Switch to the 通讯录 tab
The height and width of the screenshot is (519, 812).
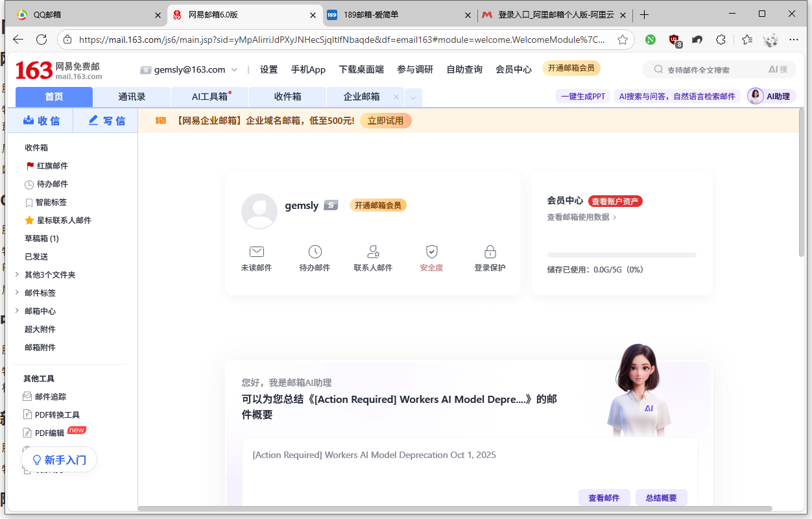[132, 97]
